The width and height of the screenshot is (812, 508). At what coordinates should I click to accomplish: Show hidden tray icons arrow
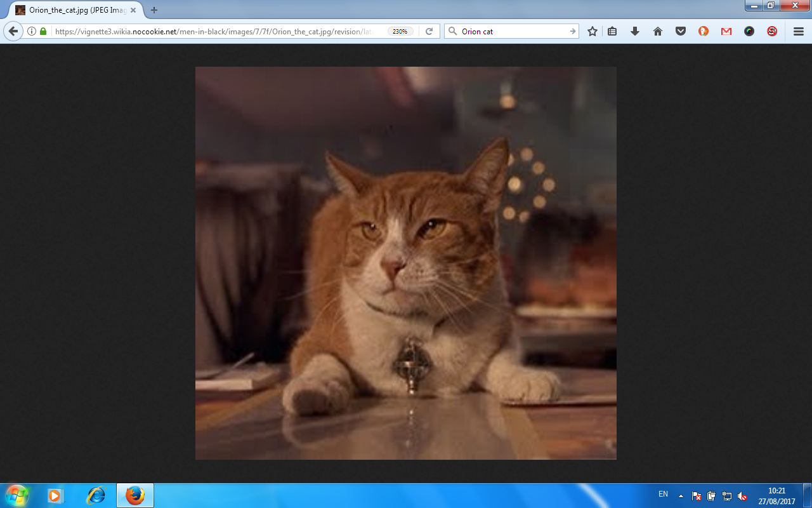pos(681,496)
